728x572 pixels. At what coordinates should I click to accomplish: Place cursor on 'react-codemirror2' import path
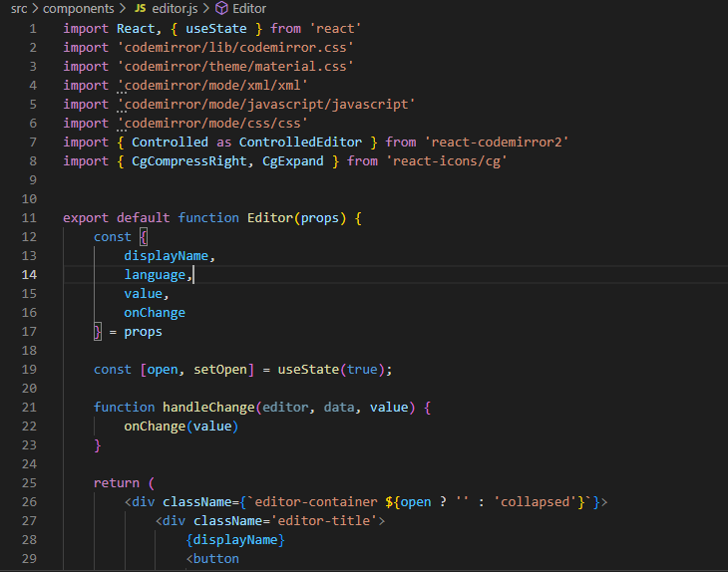[496, 142]
